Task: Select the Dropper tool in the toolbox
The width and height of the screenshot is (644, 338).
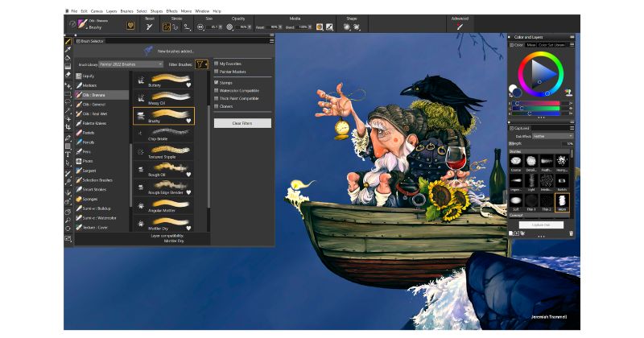Action: tap(68, 50)
